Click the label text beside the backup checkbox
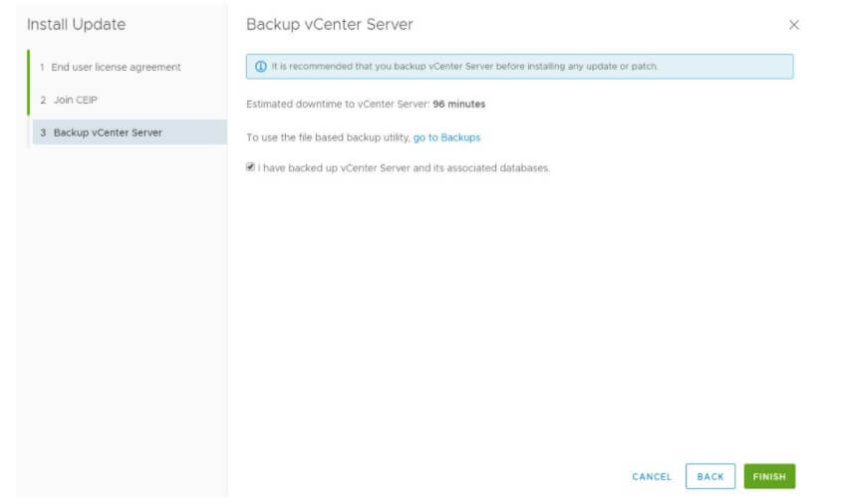Screen dimensions: 843x504 point(404,167)
